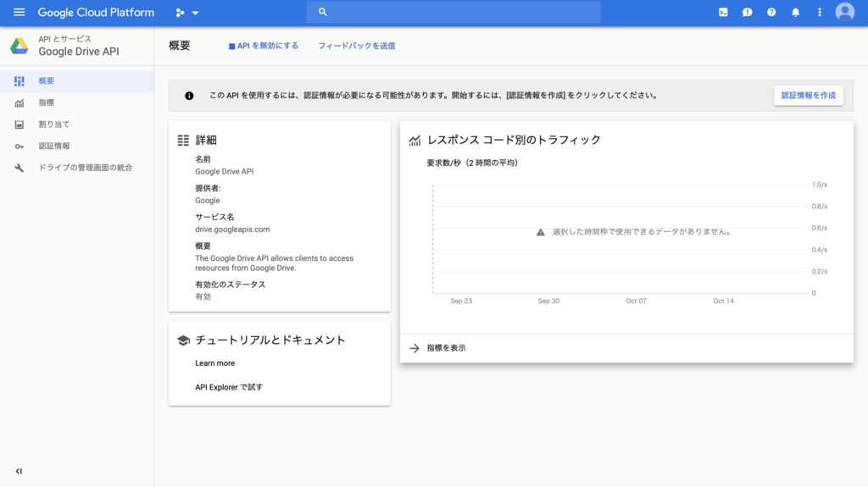868x487 pixels.
Task: Activate Cloud Shell icon
Action: coord(723,12)
